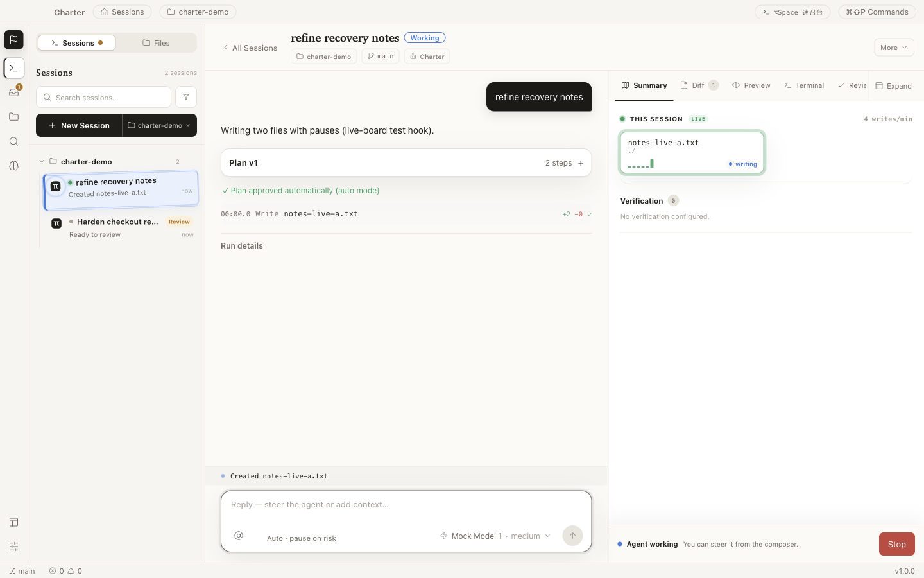
Task: Open the search icon in left rail
Action: click(x=13, y=141)
